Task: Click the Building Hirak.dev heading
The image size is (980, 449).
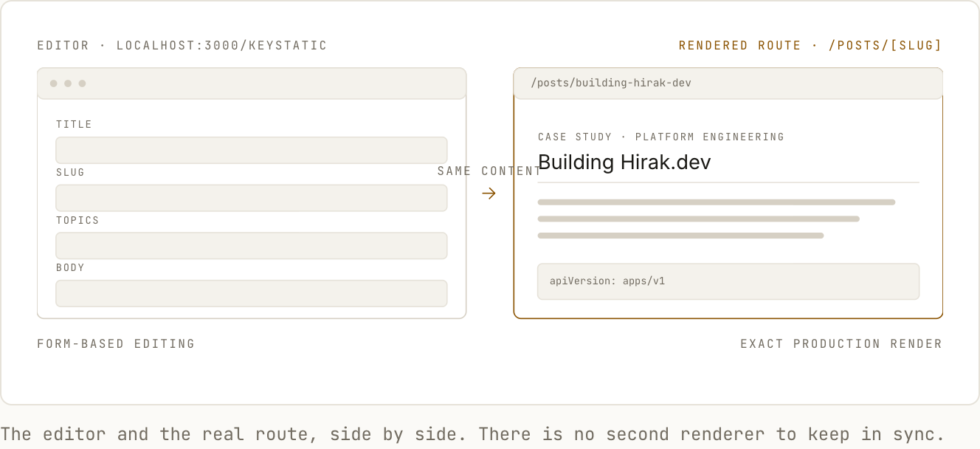Action: coord(624,162)
